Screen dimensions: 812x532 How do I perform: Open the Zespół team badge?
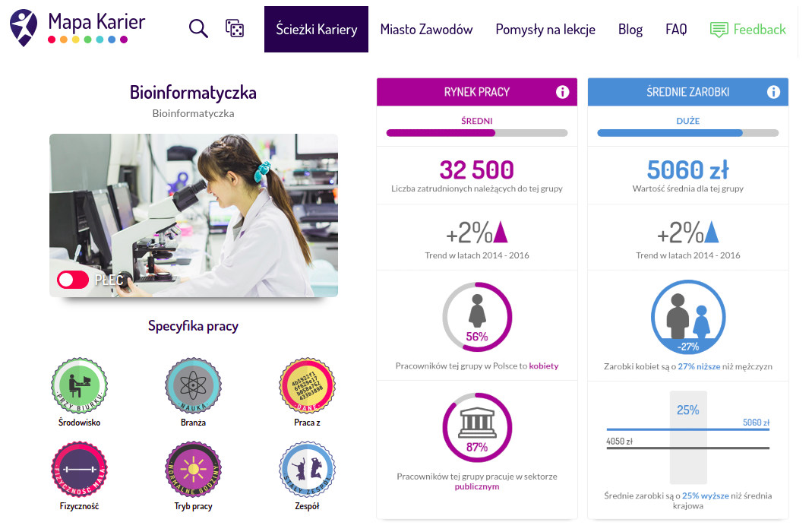(x=307, y=469)
